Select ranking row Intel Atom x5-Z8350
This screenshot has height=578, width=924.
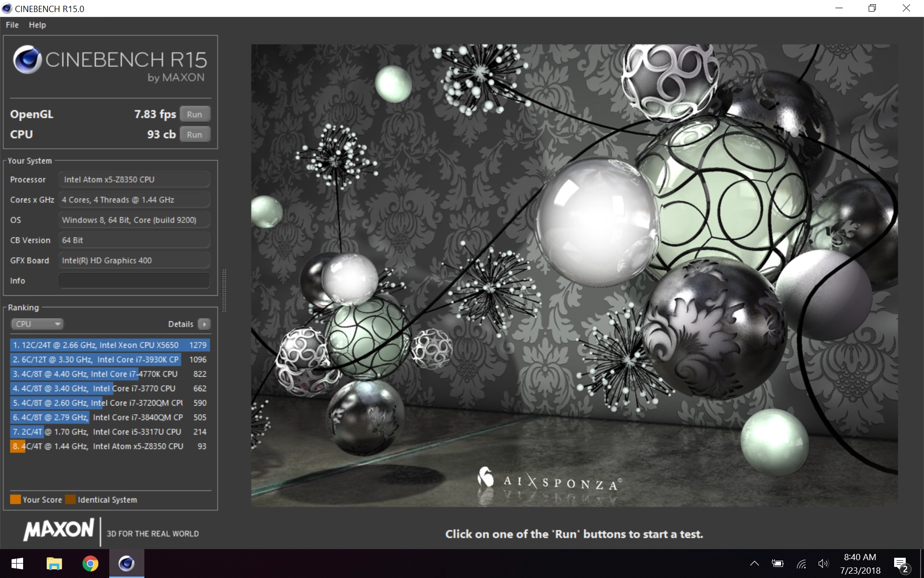coord(110,446)
